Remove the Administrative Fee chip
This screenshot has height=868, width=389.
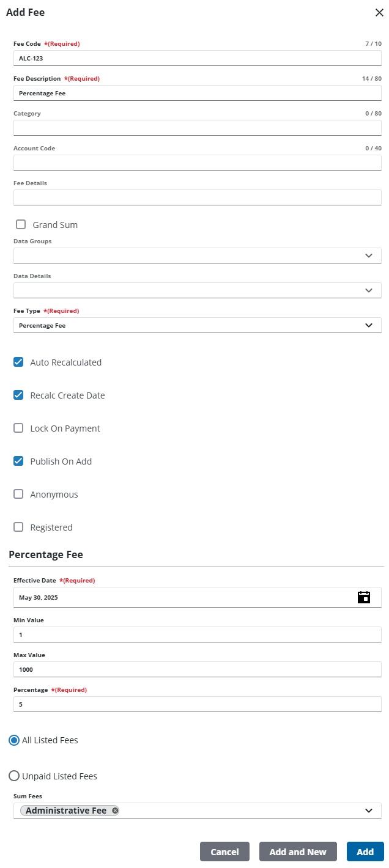tap(116, 811)
